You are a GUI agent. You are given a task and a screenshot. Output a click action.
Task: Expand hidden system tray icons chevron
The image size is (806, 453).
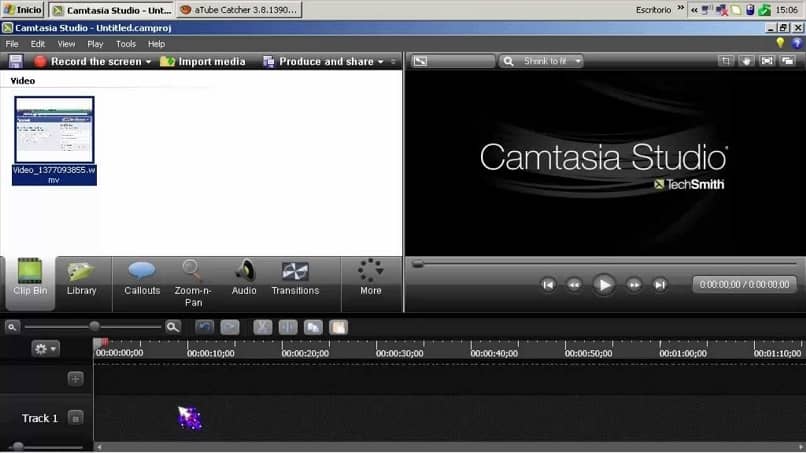(x=694, y=10)
